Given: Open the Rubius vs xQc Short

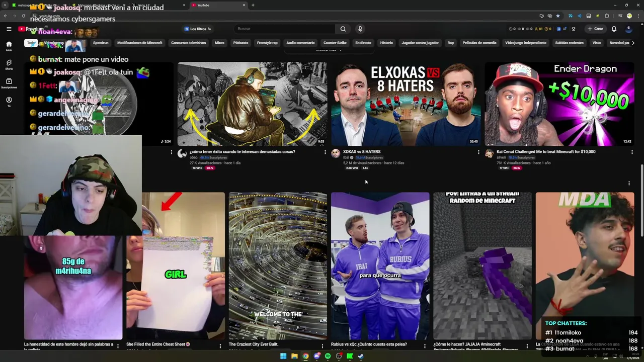Looking at the screenshot, I should 380,266.
